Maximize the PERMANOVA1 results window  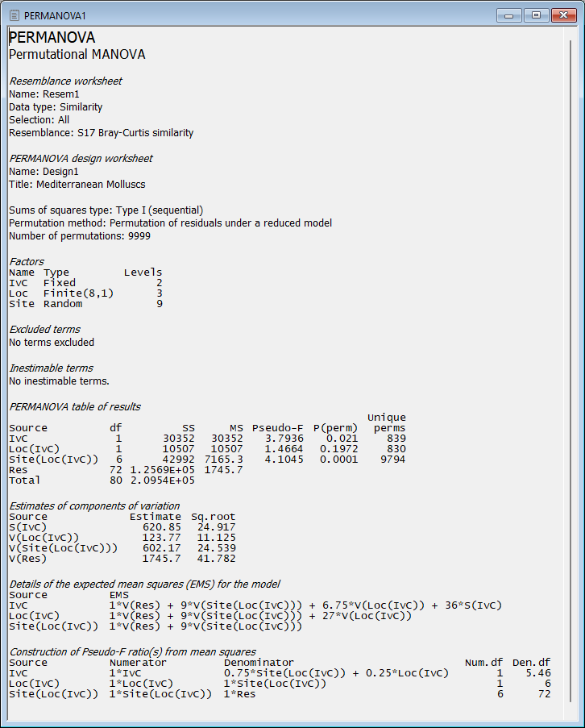tap(534, 15)
